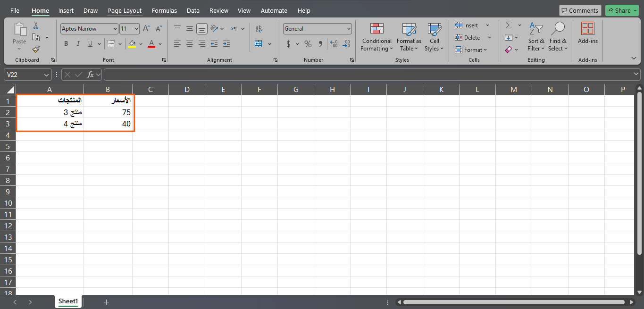Expand the General number format dropdown
Screen dimensions: 644x309
(x=349, y=29)
